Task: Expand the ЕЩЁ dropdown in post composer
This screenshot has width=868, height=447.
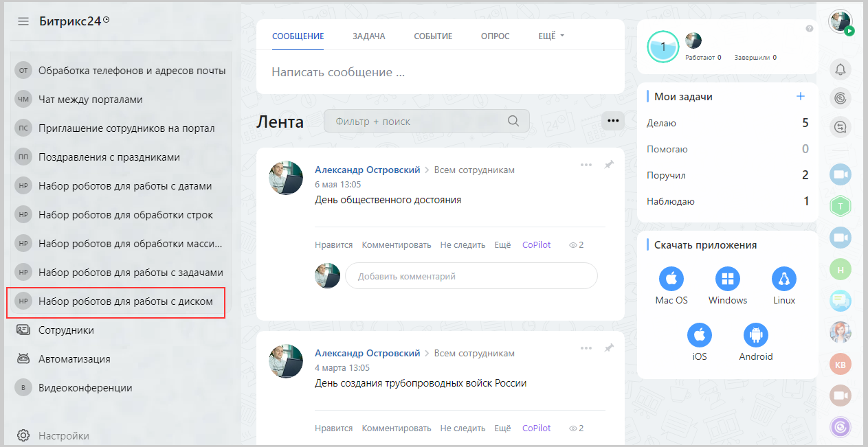Action: [550, 36]
